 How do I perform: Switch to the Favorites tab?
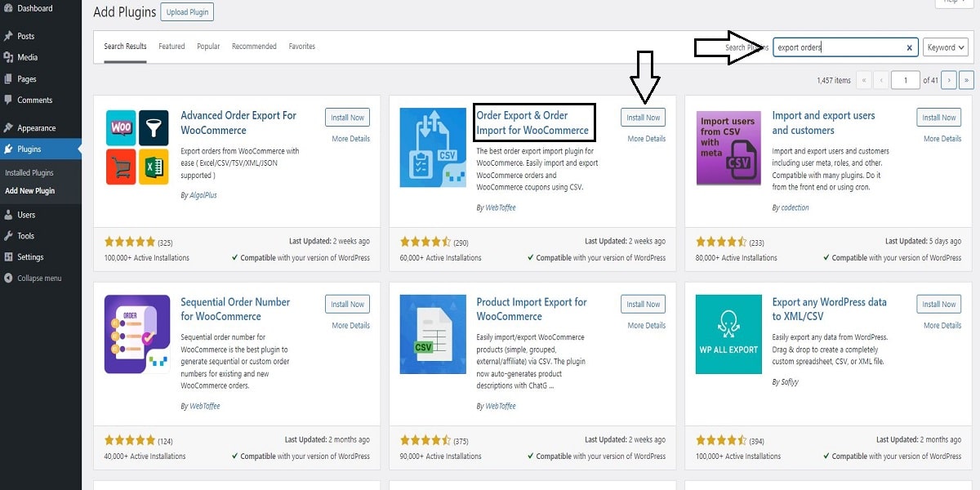[301, 47]
